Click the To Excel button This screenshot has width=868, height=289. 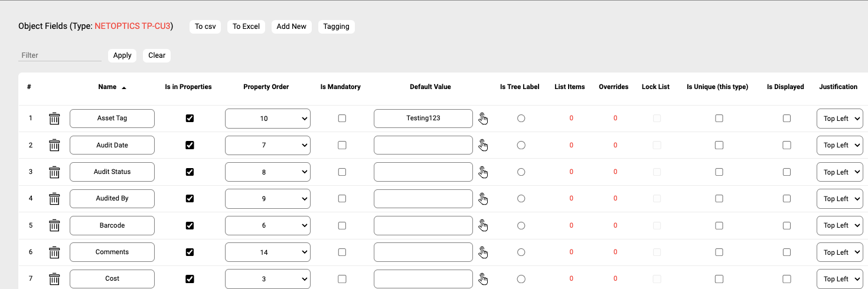(x=246, y=27)
